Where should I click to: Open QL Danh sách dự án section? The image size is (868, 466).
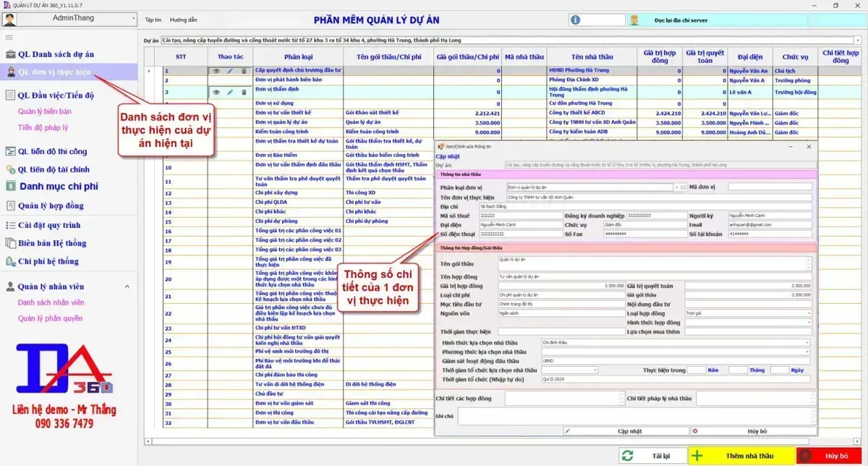point(56,54)
